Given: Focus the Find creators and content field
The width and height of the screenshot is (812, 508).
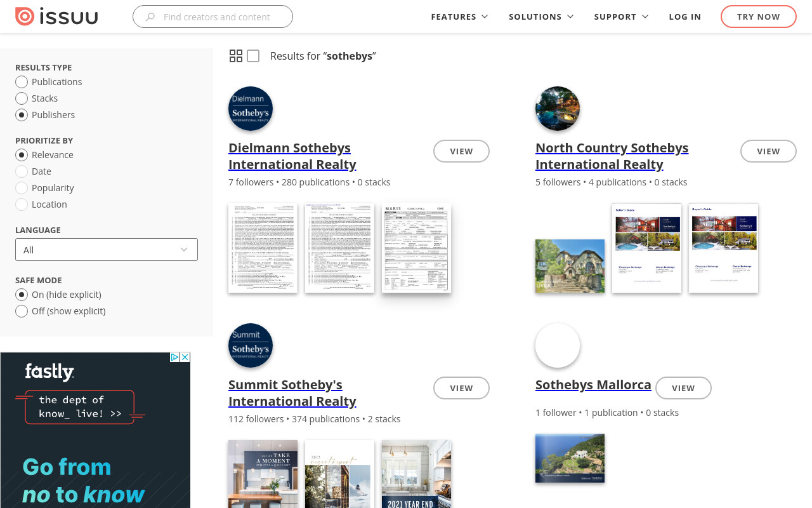Looking at the screenshot, I should (x=213, y=17).
